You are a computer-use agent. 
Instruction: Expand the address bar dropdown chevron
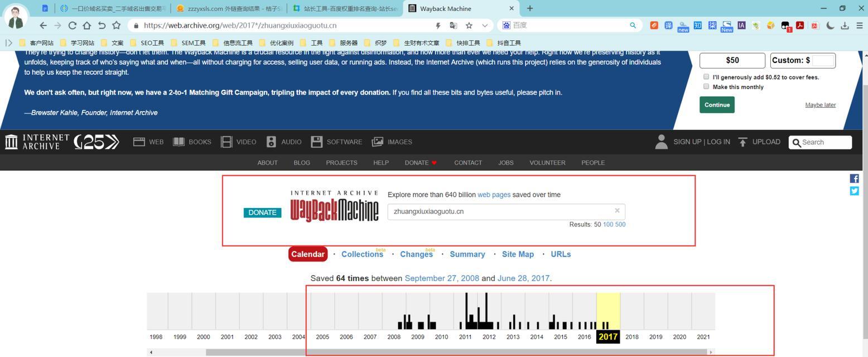[x=485, y=25]
